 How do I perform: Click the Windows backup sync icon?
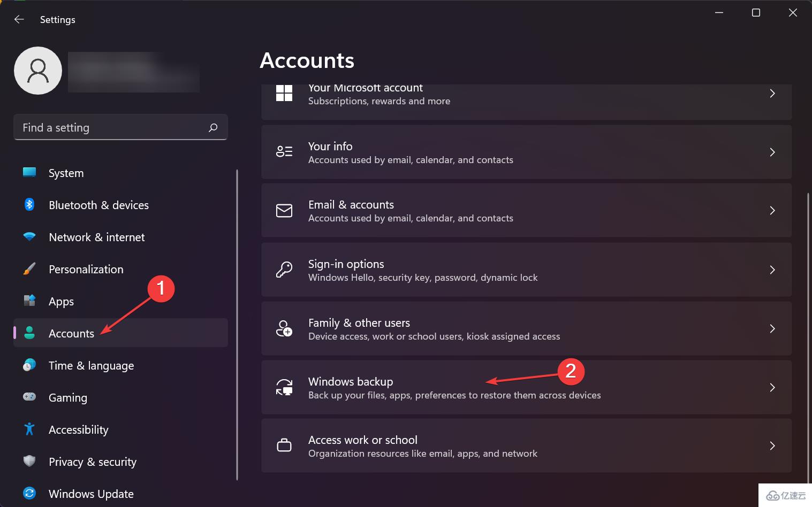(284, 387)
